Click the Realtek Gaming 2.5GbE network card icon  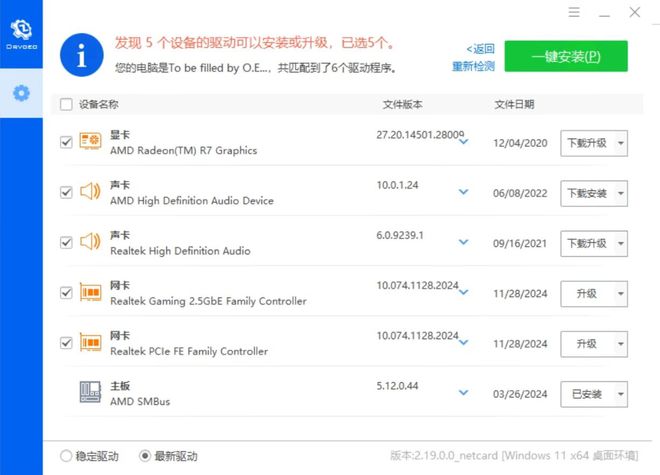point(90,292)
